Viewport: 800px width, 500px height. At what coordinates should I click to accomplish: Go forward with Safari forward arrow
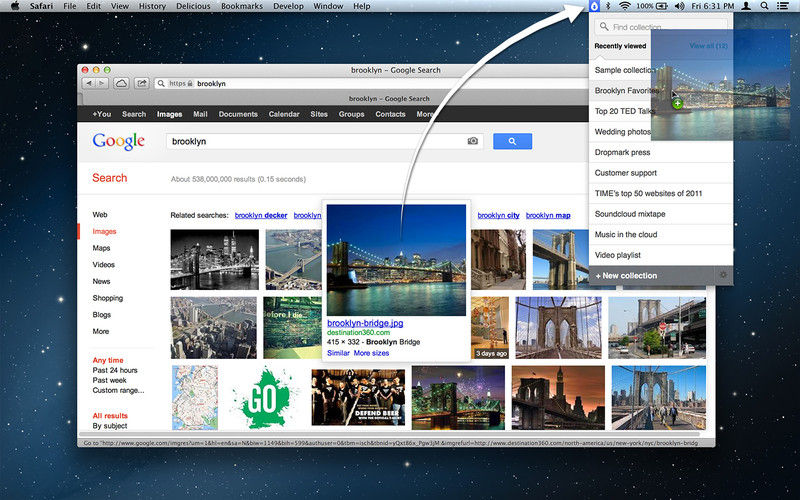[102, 83]
